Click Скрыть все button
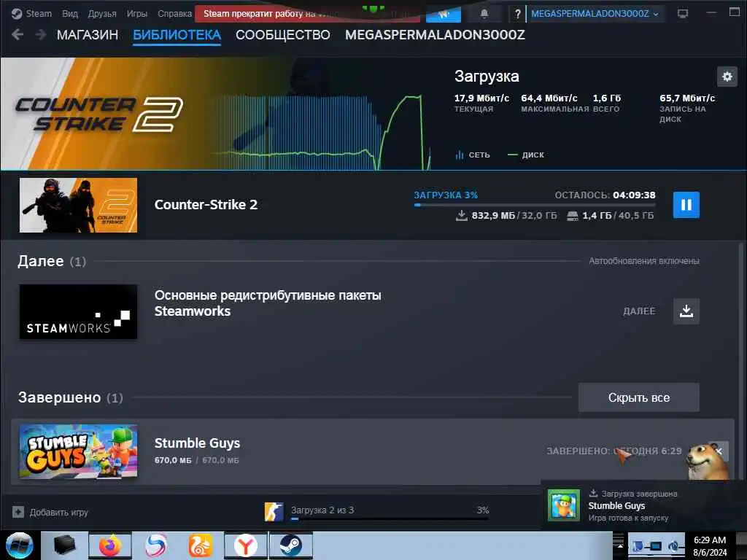 click(x=639, y=397)
